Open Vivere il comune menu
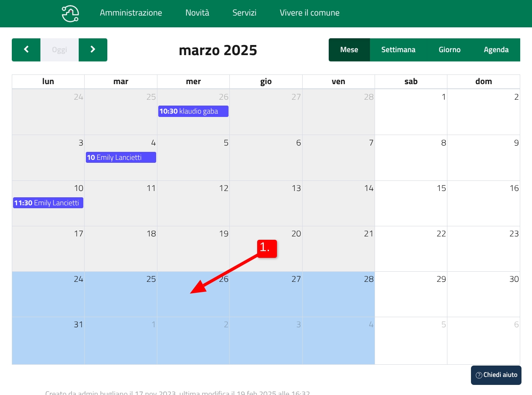532x395 pixels. (x=309, y=13)
